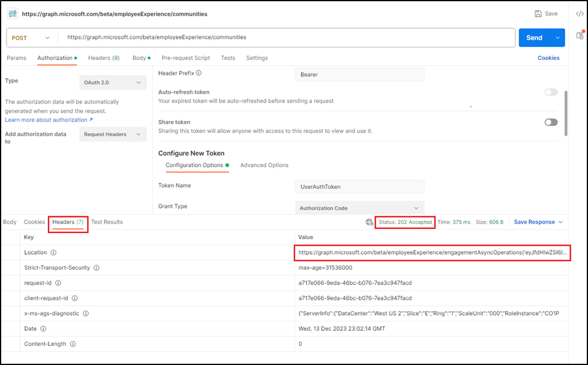This screenshot has height=365, width=588.
Task: Open the response Body tab
Action: tap(10, 222)
